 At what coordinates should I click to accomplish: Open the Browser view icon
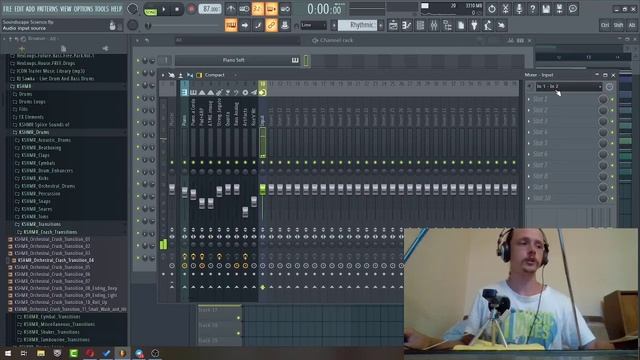pyautogui.click(x=447, y=25)
